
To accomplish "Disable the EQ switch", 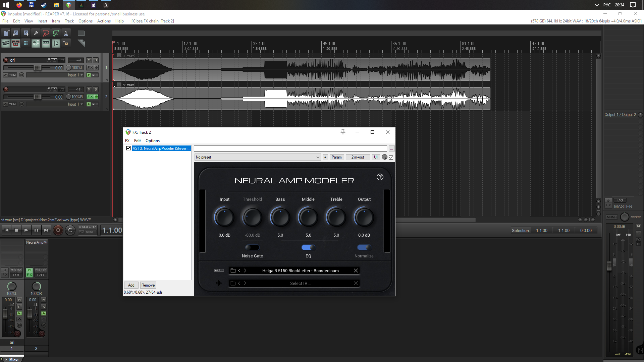I will (308, 247).
